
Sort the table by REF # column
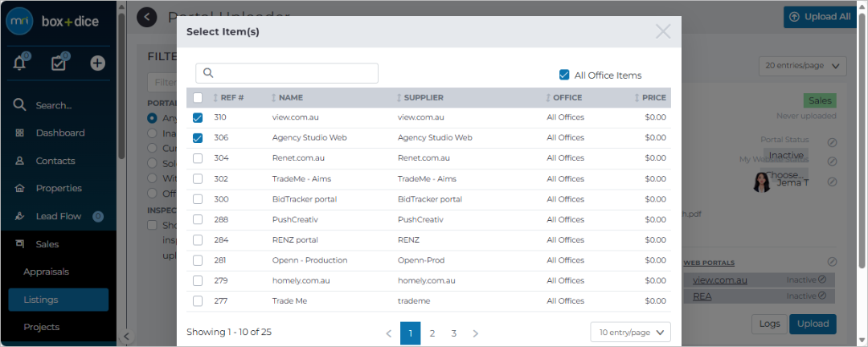(228, 97)
